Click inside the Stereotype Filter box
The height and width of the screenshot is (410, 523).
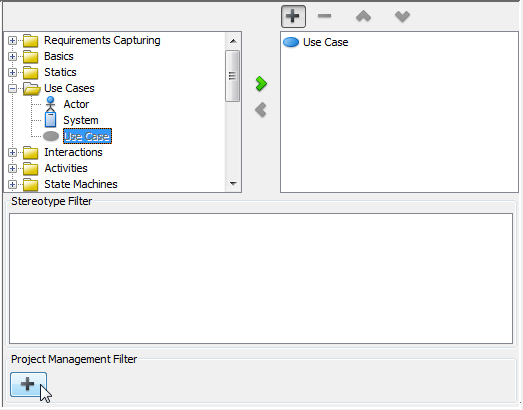point(261,279)
